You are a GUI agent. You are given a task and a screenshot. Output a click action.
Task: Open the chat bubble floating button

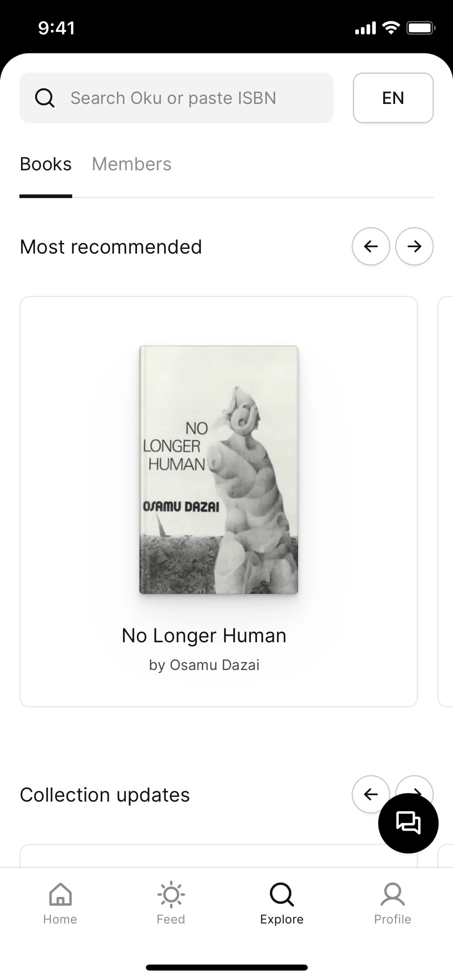click(408, 823)
